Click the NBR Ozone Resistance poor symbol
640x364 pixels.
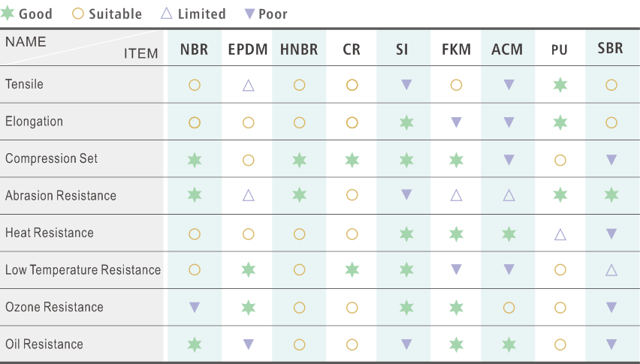click(195, 307)
